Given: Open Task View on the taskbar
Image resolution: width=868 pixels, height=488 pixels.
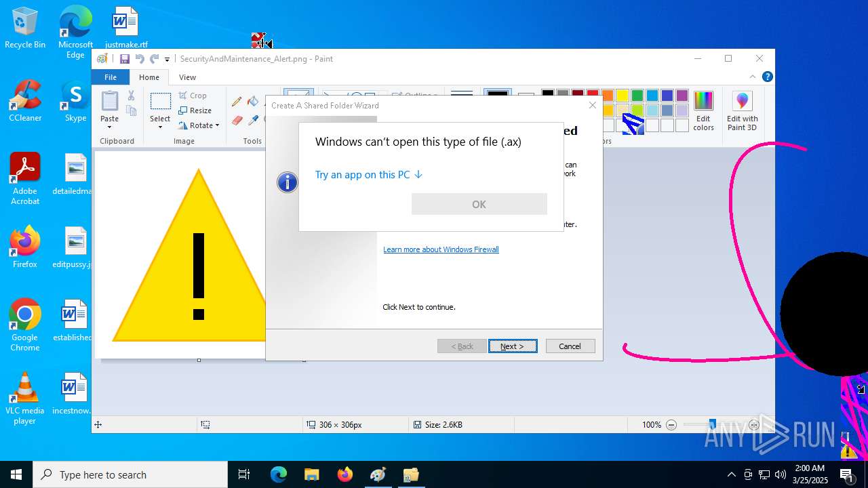Looking at the screenshot, I should (x=244, y=474).
